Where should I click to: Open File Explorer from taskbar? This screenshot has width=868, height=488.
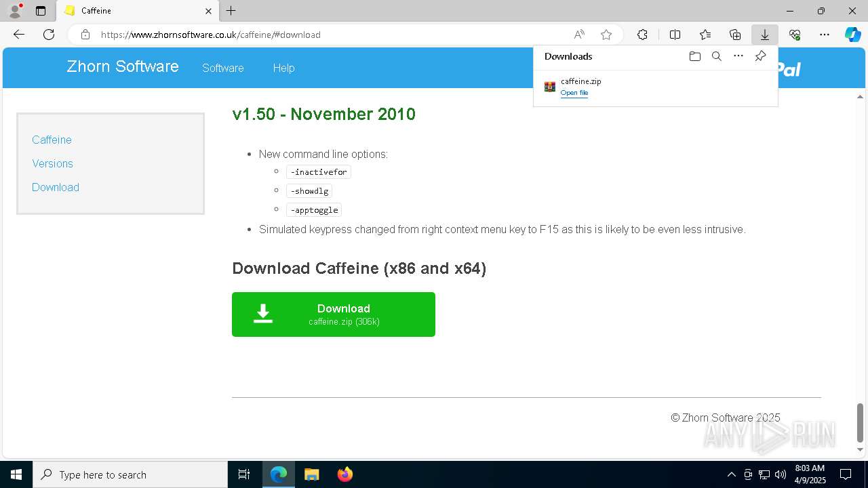click(312, 474)
